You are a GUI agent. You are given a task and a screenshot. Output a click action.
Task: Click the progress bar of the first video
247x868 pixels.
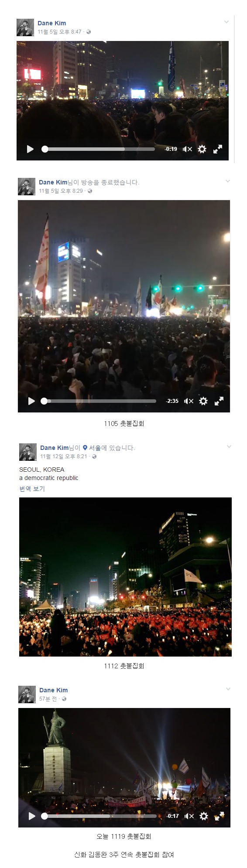pyautogui.click(x=98, y=149)
